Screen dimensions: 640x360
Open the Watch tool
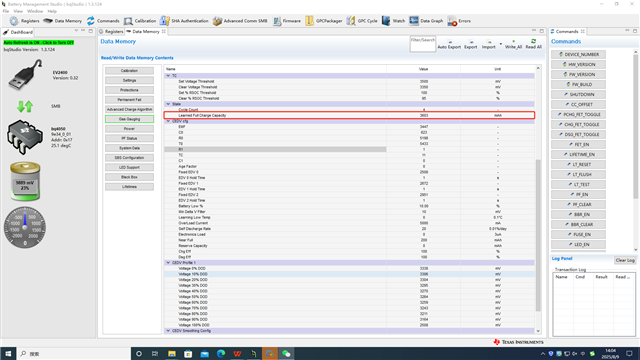click(393, 21)
